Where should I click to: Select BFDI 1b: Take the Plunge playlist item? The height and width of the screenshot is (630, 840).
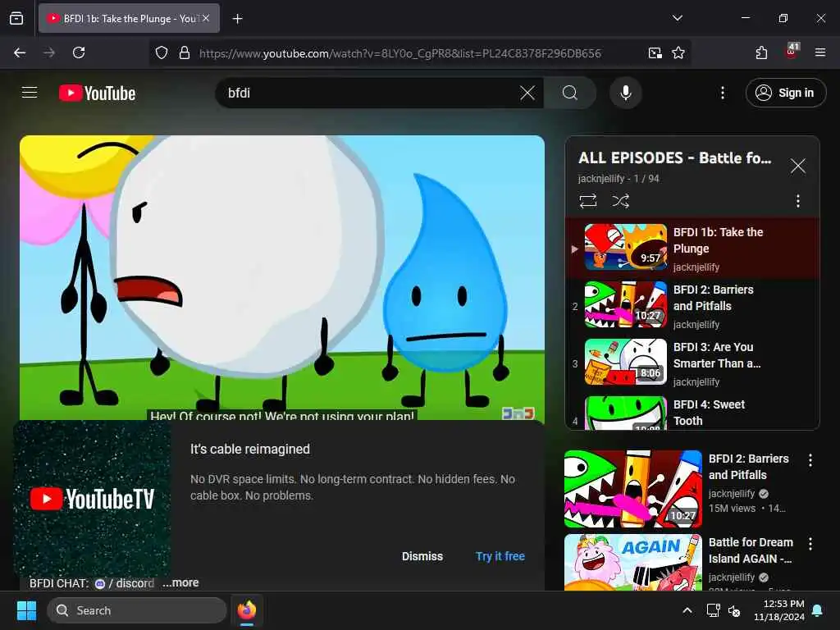[x=692, y=248]
